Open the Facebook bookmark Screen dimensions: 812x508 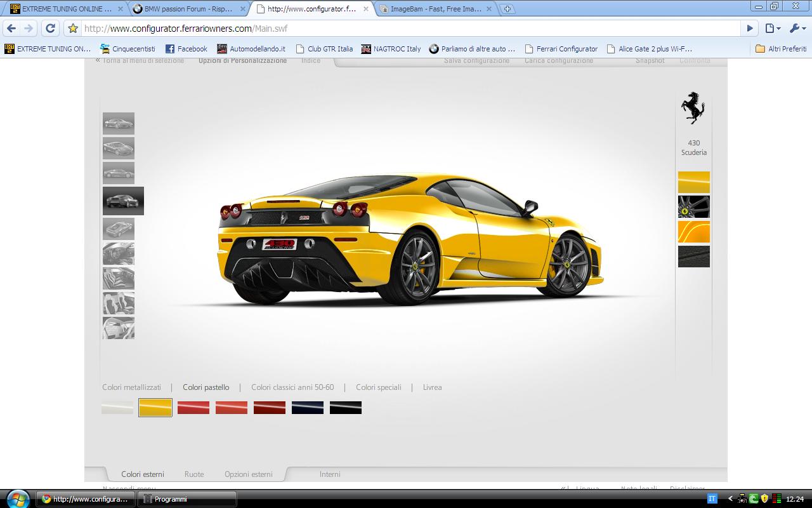(x=187, y=49)
